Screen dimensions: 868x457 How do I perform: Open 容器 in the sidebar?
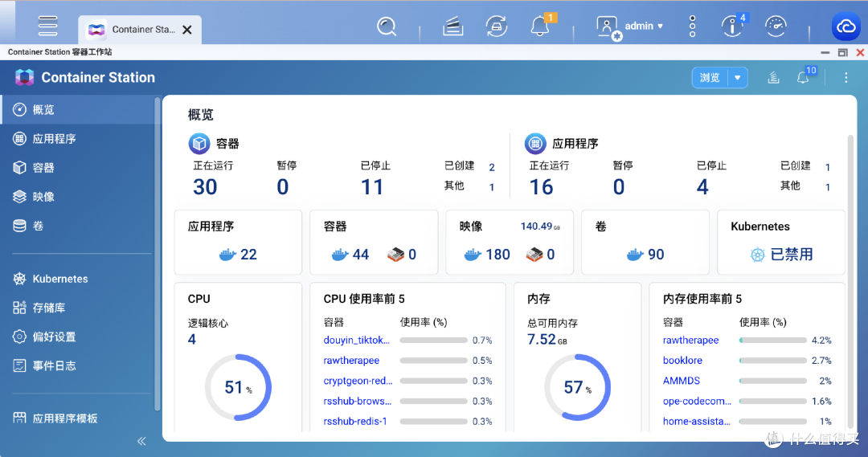pos(77,168)
